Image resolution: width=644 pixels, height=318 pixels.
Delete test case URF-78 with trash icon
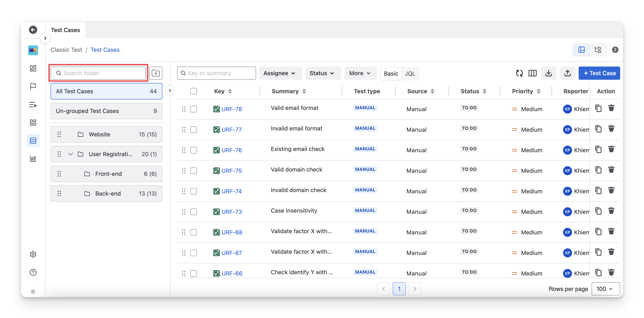click(611, 108)
